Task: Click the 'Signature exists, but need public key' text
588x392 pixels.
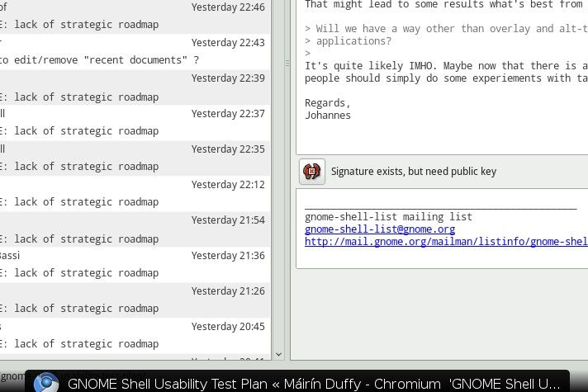Action: pos(413,172)
